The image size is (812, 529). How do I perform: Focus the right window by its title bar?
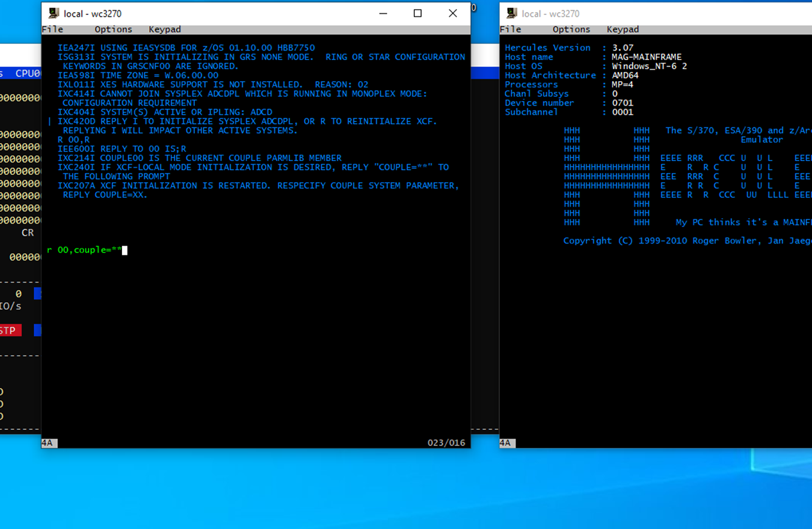pyautogui.click(x=662, y=13)
